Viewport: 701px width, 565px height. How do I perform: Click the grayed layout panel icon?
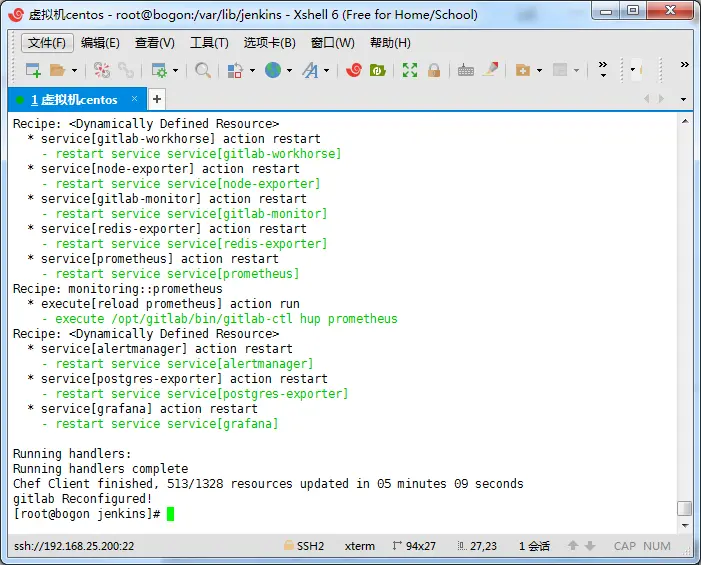click(x=560, y=70)
